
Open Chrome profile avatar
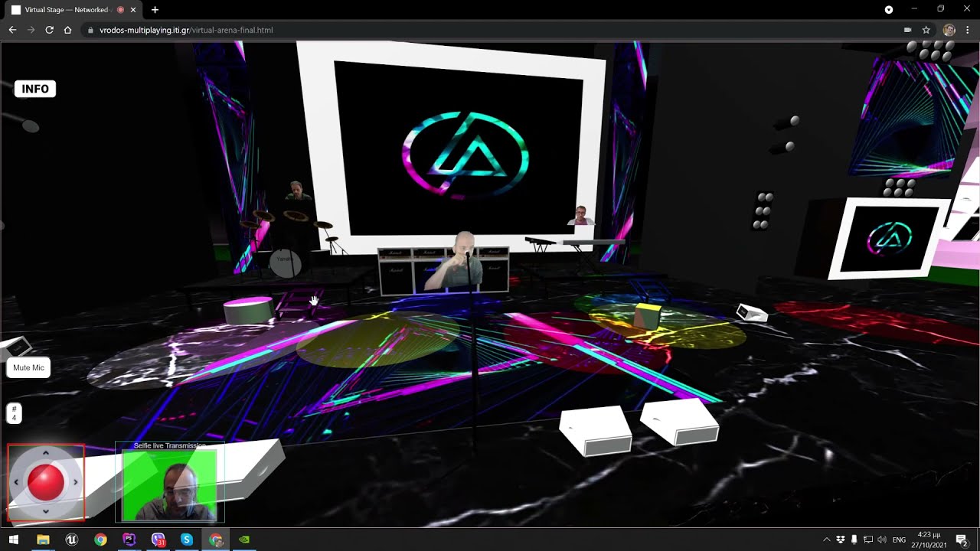pyautogui.click(x=949, y=30)
